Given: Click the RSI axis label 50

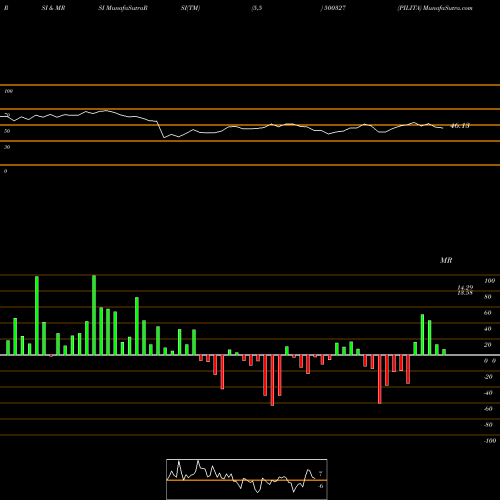Looking at the screenshot, I should click(x=7, y=131).
